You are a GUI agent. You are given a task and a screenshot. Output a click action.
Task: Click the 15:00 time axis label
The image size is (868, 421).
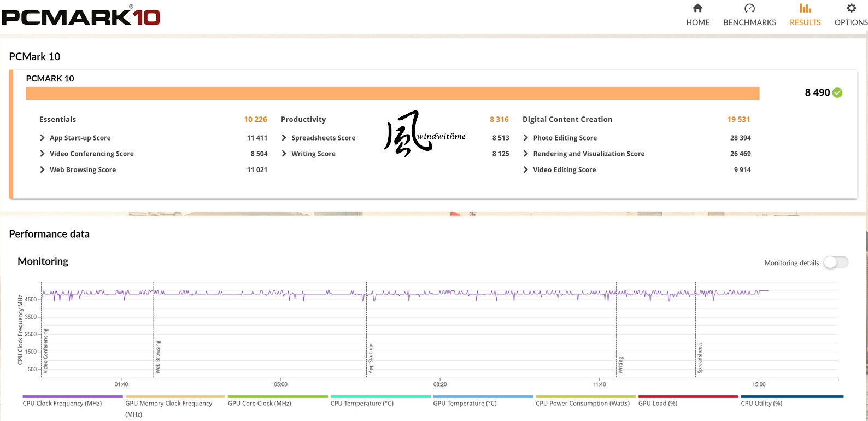tap(759, 384)
